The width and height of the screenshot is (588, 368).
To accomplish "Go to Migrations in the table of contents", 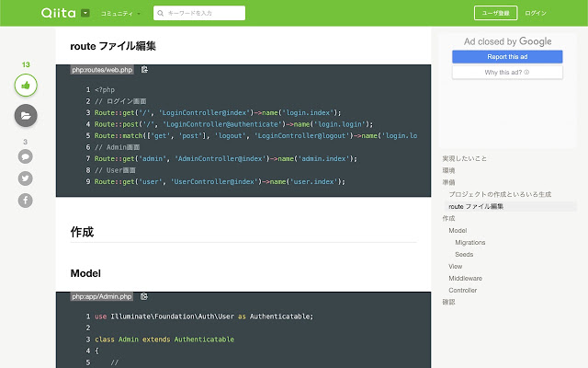I will tap(470, 243).
